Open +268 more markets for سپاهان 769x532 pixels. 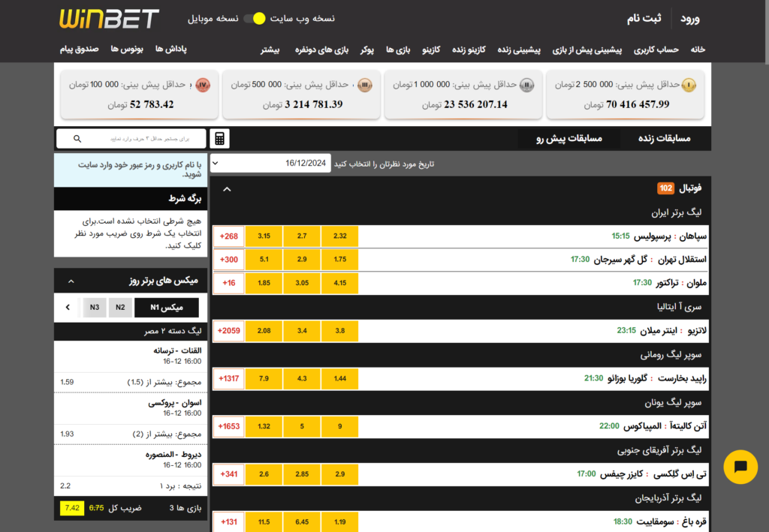pyautogui.click(x=228, y=236)
